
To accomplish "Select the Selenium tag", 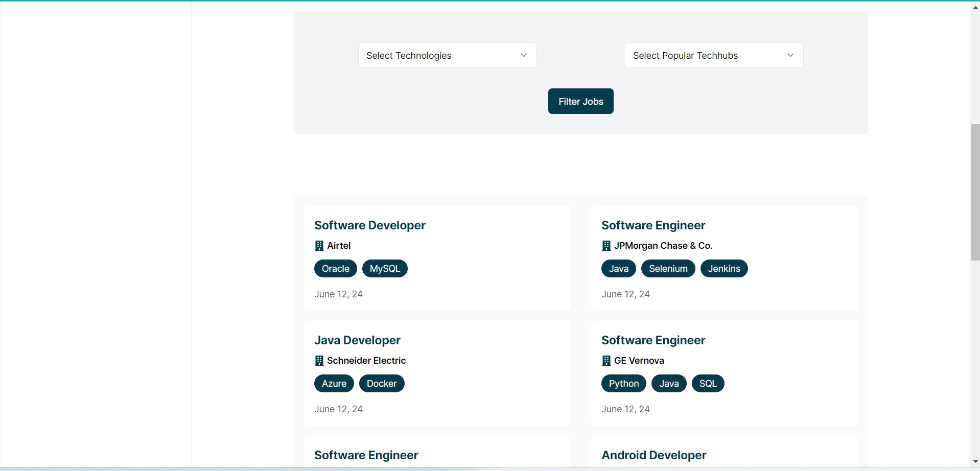I will pos(668,269).
